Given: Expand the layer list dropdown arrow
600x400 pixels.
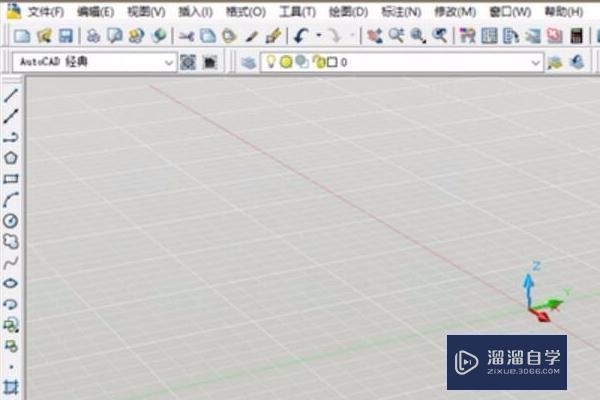Looking at the screenshot, I should coord(536,62).
